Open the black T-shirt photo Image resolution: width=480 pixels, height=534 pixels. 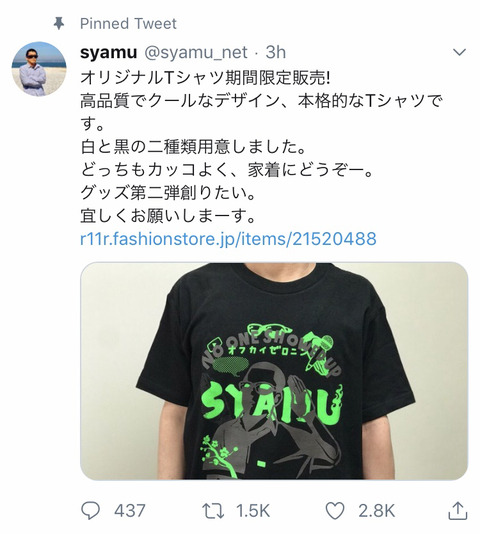(x=274, y=371)
